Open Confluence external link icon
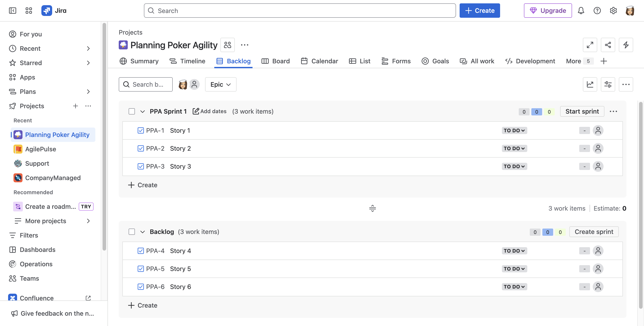Viewport: 644px width, 326px height. point(88,298)
